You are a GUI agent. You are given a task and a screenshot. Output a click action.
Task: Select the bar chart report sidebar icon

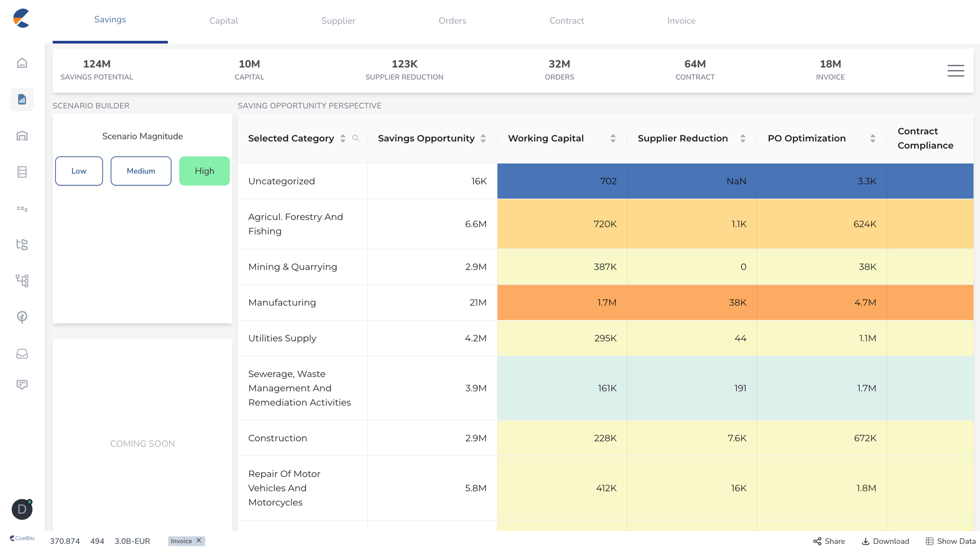(22, 99)
